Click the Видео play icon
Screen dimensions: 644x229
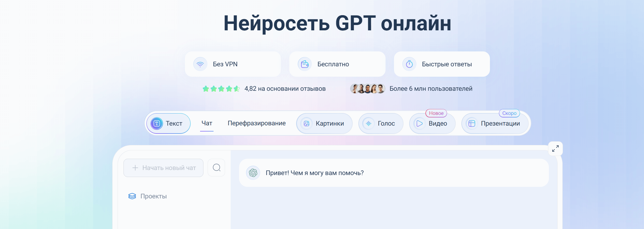click(x=420, y=123)
